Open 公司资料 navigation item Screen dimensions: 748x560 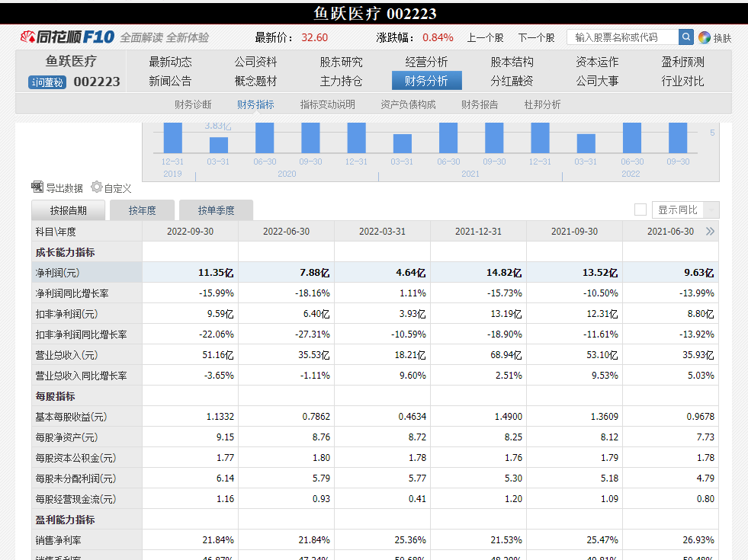[x=255, y=62]
